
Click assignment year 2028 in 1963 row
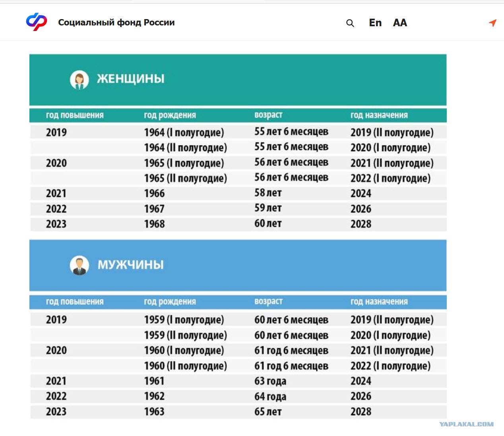coord(361,412)
